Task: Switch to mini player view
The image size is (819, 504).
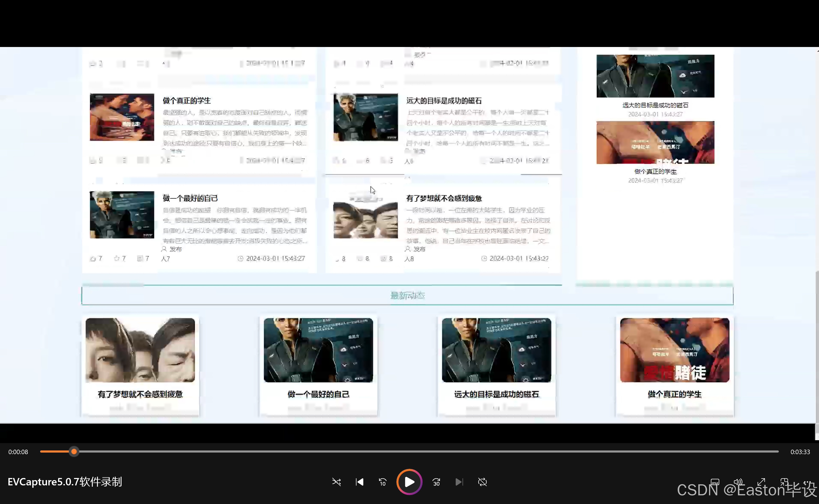Action: [x=784, y=482]
